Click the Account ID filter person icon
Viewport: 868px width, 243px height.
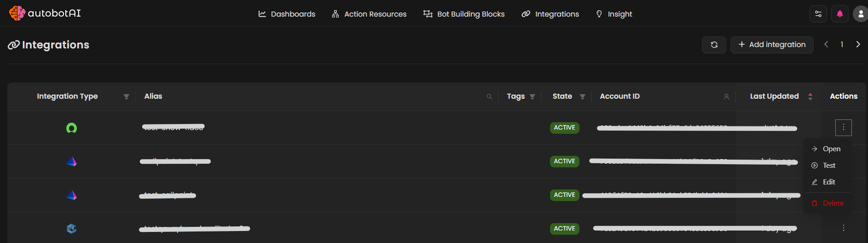pyautogui.click(x=726, y=97)
